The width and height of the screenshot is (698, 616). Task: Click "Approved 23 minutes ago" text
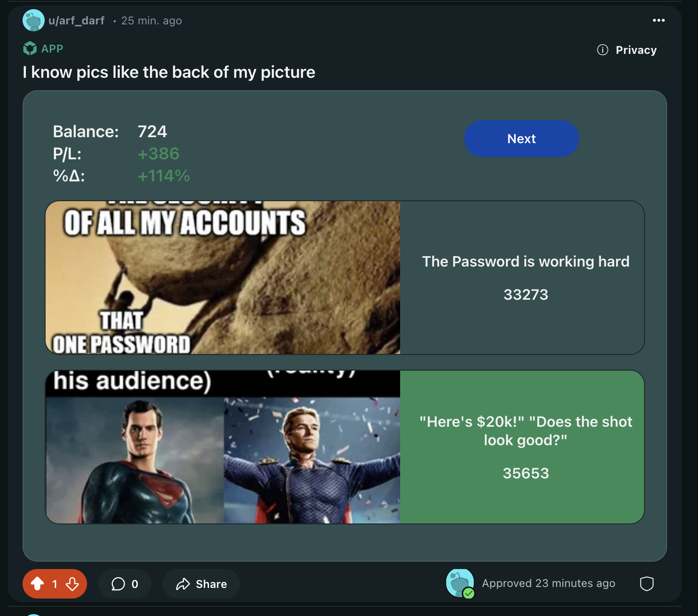548,583
